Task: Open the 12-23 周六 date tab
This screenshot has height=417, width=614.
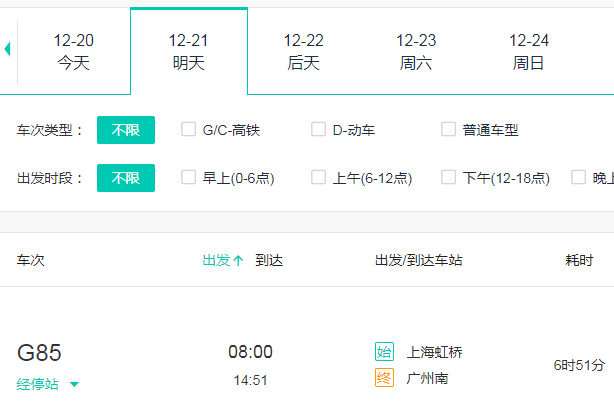Action: 416,51
